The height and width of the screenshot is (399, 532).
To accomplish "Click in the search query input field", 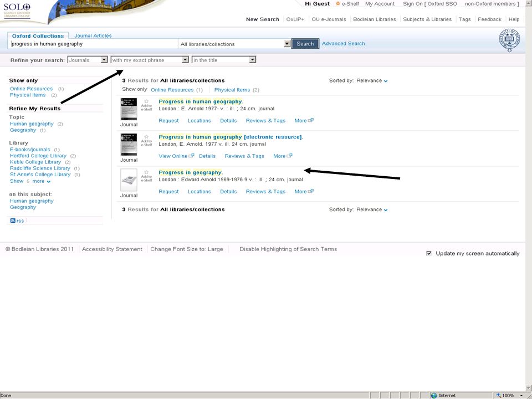I will [x=93, y=44].
